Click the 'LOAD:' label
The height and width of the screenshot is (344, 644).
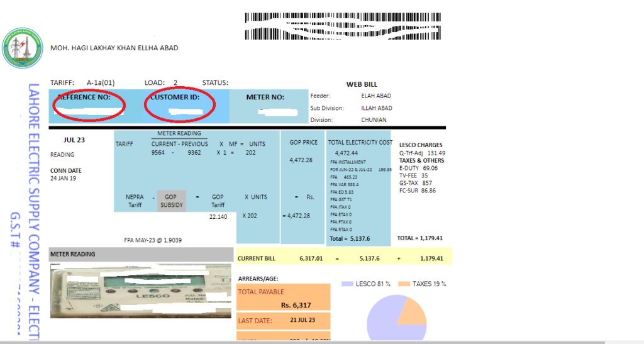pos(155,82)
